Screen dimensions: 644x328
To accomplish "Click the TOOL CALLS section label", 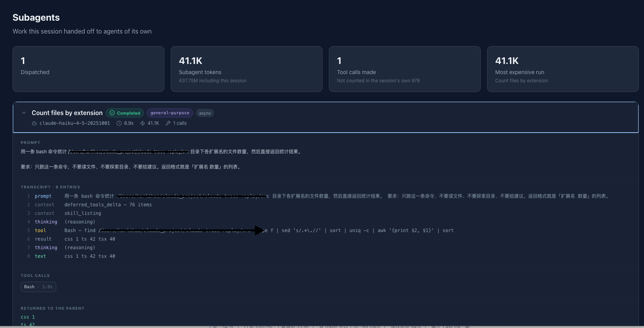I will tap(35, 276).
